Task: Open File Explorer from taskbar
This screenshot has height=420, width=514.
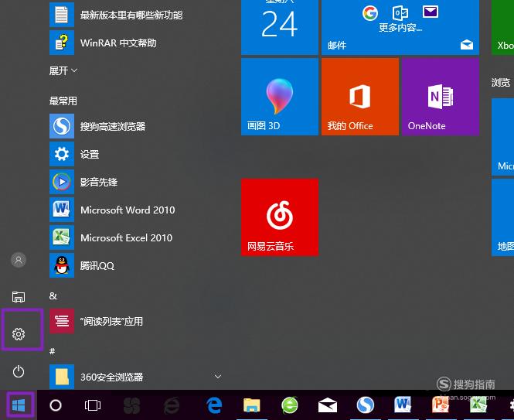Action: pyautogui.click(x=251, y=405)
